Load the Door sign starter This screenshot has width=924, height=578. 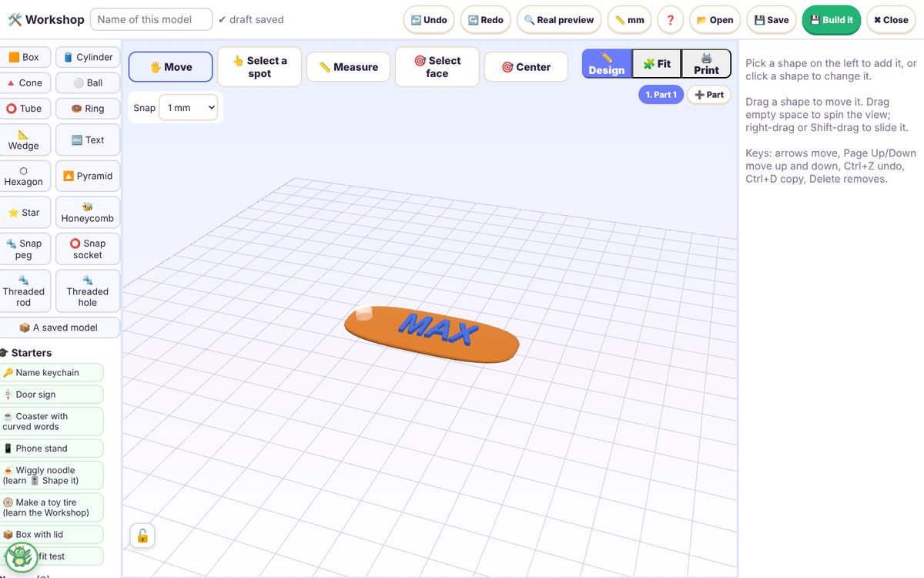(52, 395)
